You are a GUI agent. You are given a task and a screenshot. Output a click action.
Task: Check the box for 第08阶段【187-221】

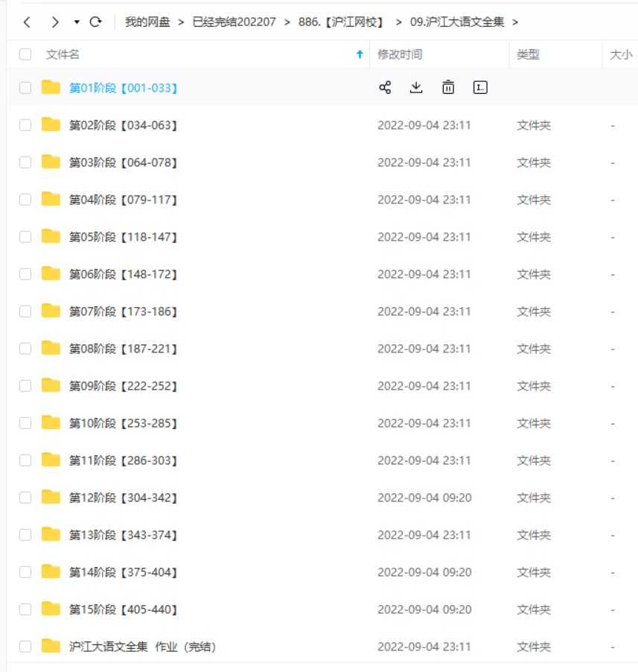point(25,349)
